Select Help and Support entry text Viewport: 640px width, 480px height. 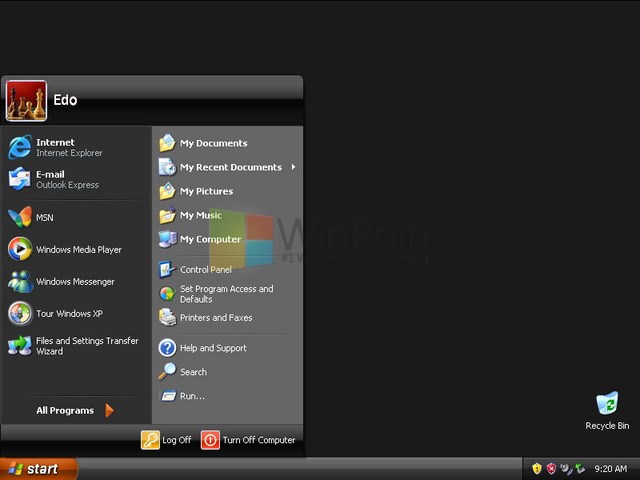click(x=213, y=348)
